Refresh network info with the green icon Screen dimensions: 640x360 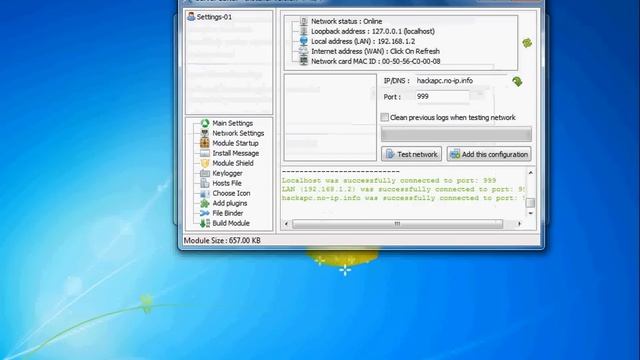point(527,42)
